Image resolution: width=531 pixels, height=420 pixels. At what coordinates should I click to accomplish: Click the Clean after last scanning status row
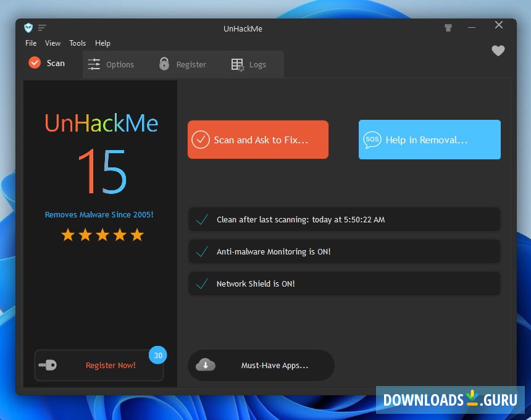(344, 219)
